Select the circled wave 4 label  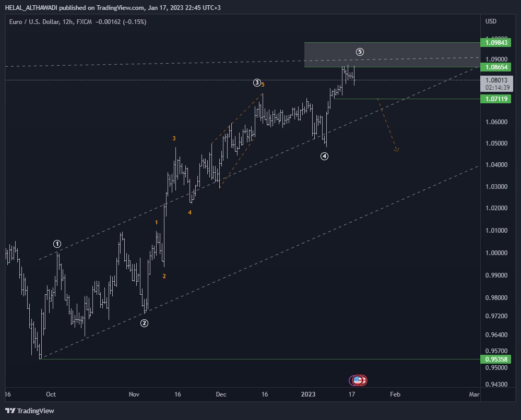324,156
